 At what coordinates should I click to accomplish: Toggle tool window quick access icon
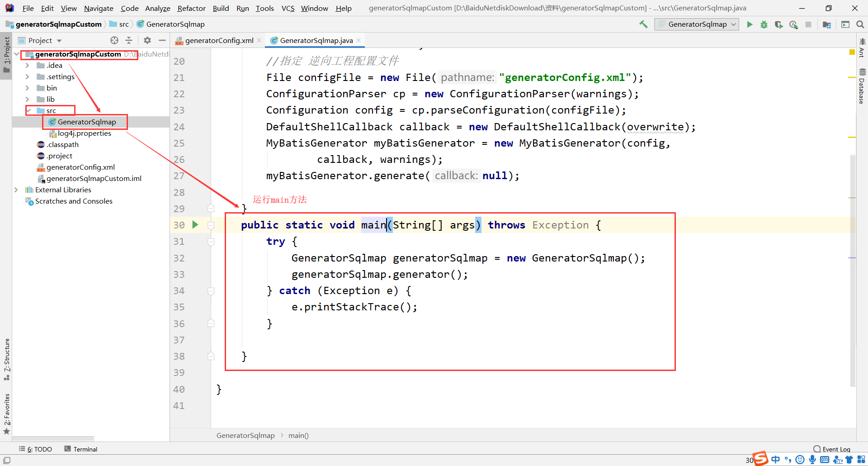[7, 460]
